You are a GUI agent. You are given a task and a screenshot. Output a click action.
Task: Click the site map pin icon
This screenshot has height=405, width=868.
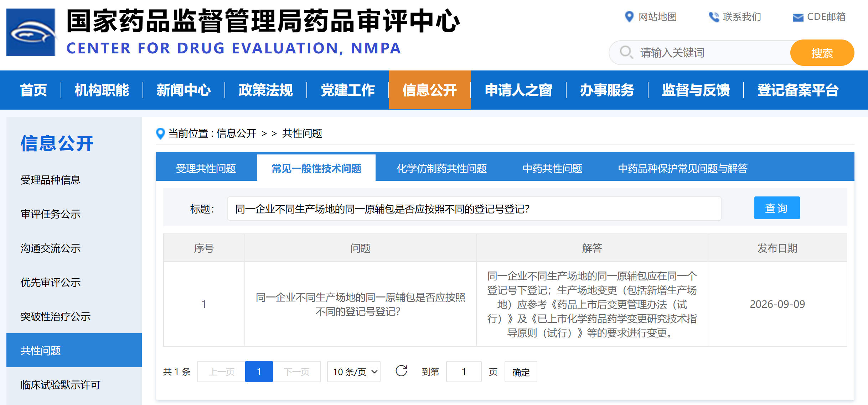click(629, 17)
